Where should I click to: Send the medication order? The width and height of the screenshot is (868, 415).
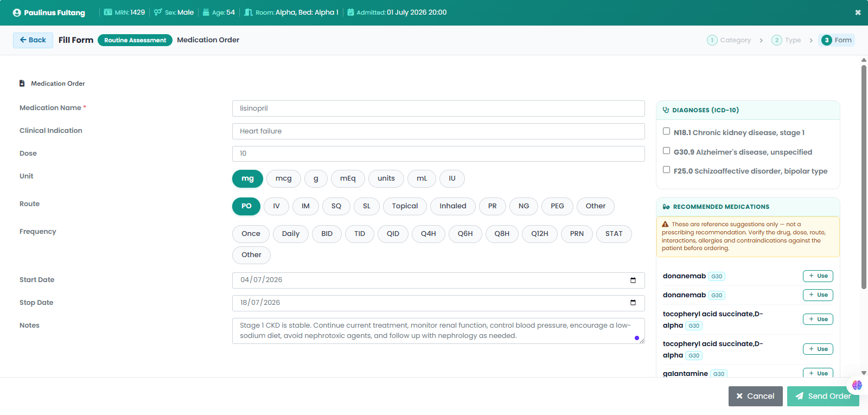click(x=823, y=396)
